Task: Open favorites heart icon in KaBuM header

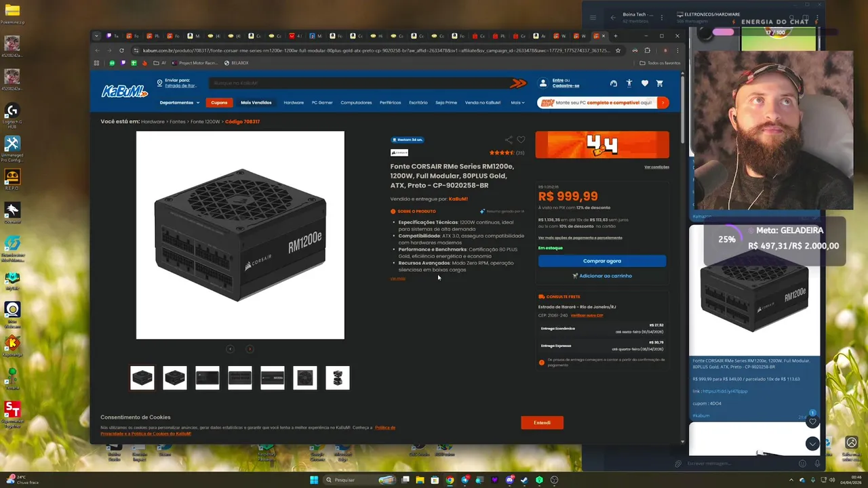Action: (644, 83)
